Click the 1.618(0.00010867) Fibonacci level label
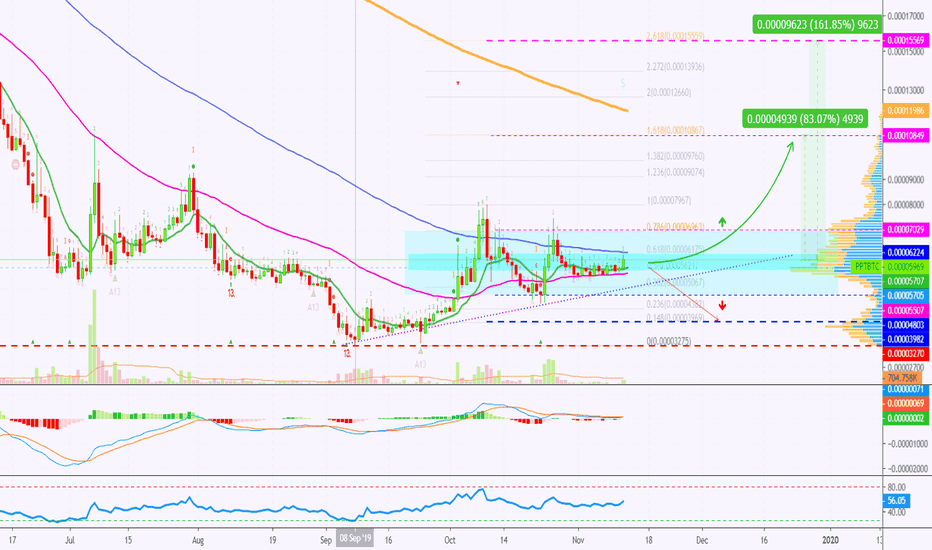Screen dimensions: 932x550 coord(675,130)
